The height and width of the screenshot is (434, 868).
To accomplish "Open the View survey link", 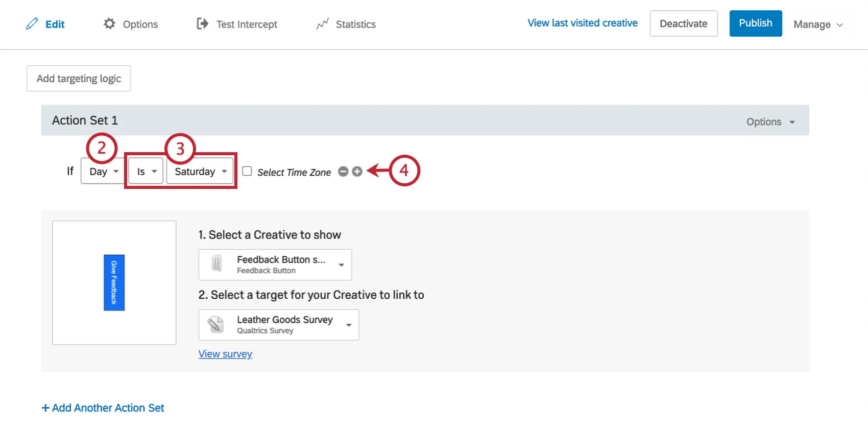I will pos(225,354).
